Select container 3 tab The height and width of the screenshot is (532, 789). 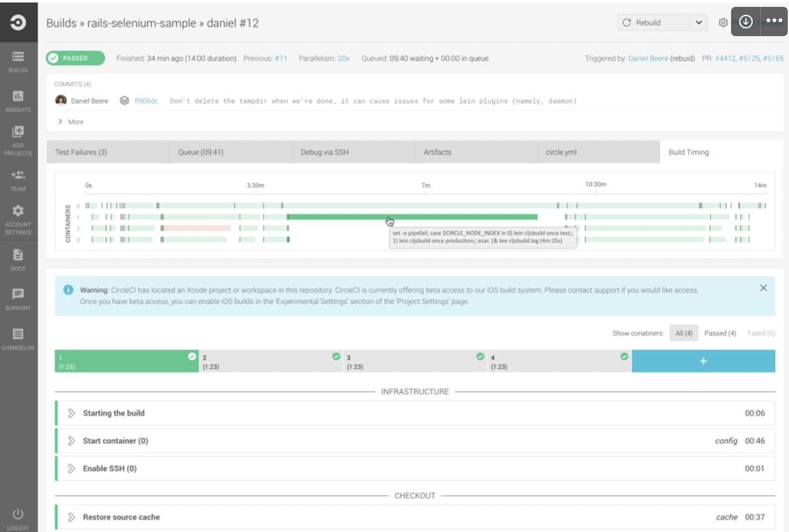[x=416, y=361]
